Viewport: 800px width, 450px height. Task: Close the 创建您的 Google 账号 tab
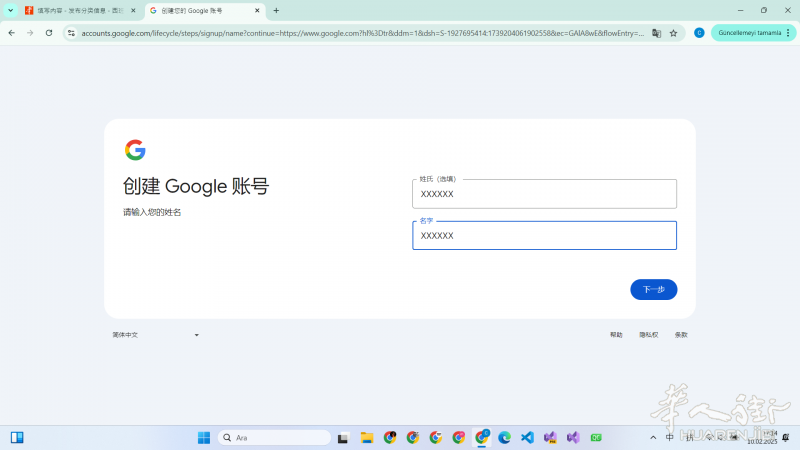(257, 10)
